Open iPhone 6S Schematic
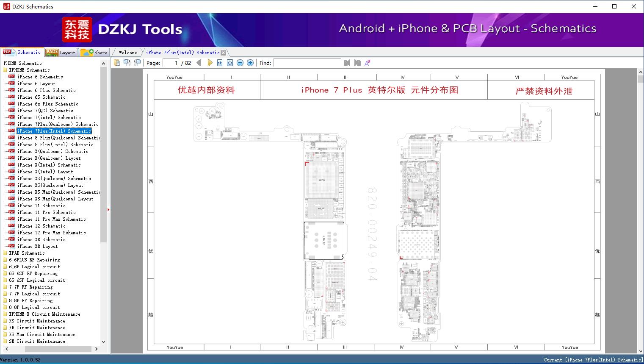Image resolution: width=644 pixels, height=364 pixels. [x=41, y=97]
